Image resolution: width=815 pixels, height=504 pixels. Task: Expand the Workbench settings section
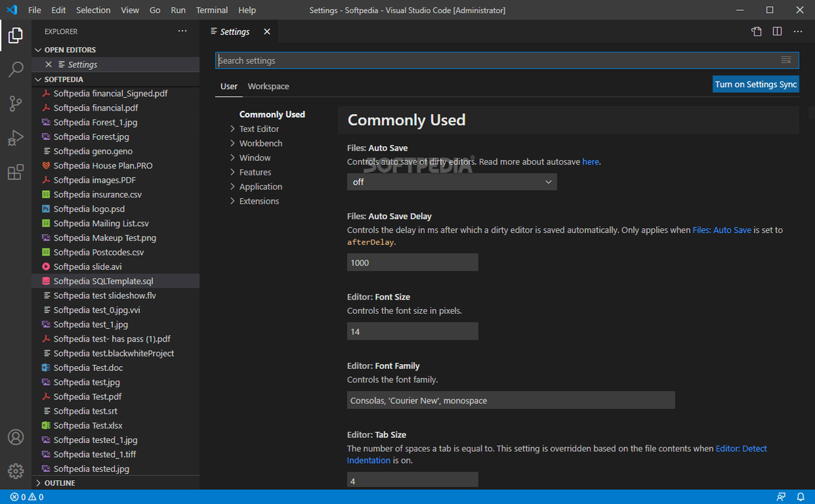260,143
